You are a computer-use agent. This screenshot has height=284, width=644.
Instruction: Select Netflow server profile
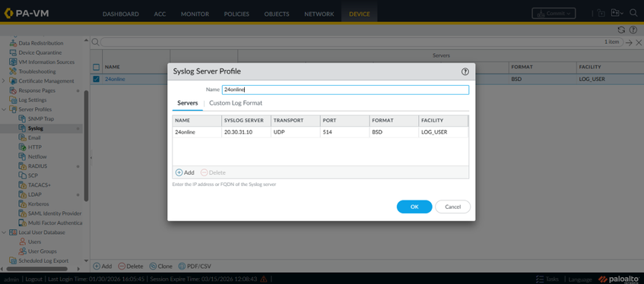click(x=37, y=156)
